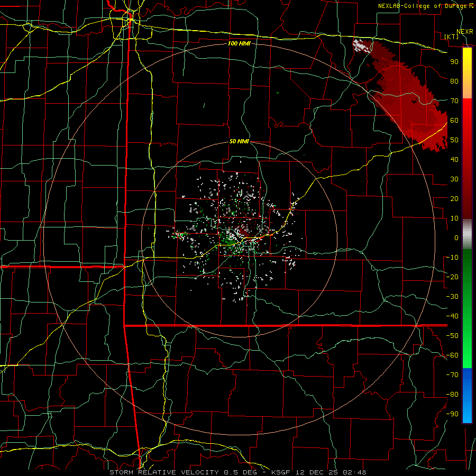Select the 100 NMI range ring label
The height and width of the screenshot is (476, 476).
point(239,43)
